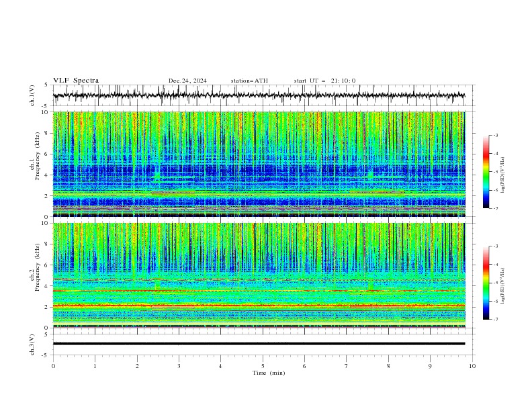Image resolution: width=532 pixels, height=411 pixels.
Task: Click the time axis tick label '2'
Action: [137, 366]
